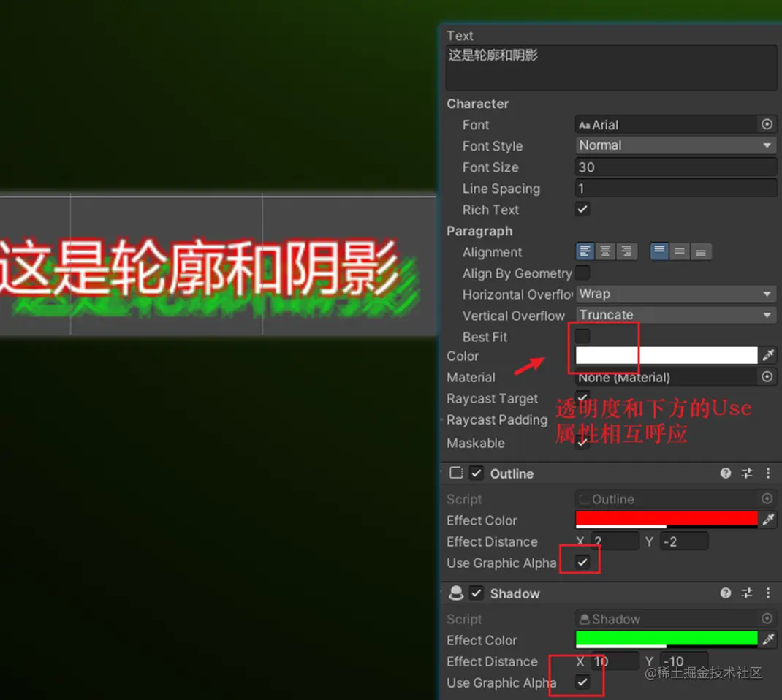Open the three-dot menu of the Shadow component
This screenshot has height=700, width=782.
click(768, 593)
